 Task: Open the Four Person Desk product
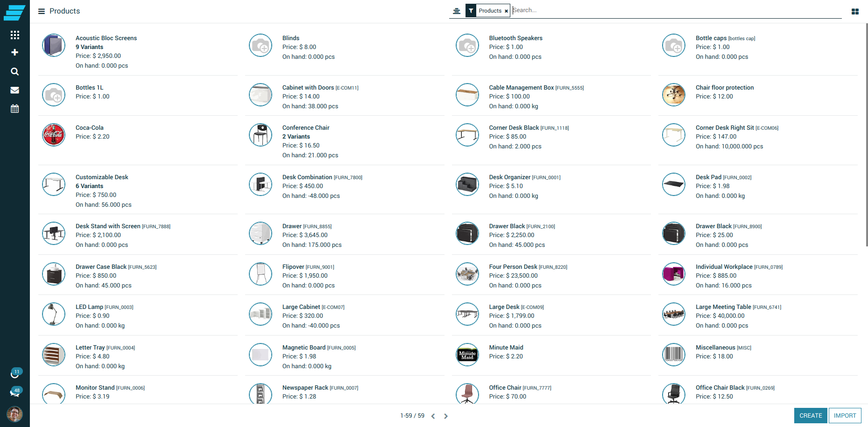[x=513, y=267]
